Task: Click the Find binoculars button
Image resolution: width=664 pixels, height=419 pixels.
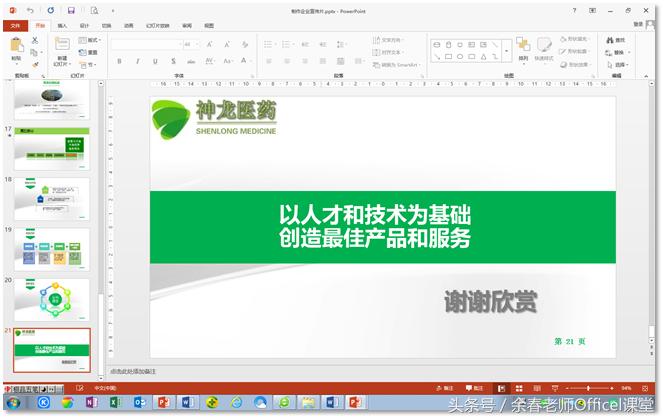Action: pos(615,40)
